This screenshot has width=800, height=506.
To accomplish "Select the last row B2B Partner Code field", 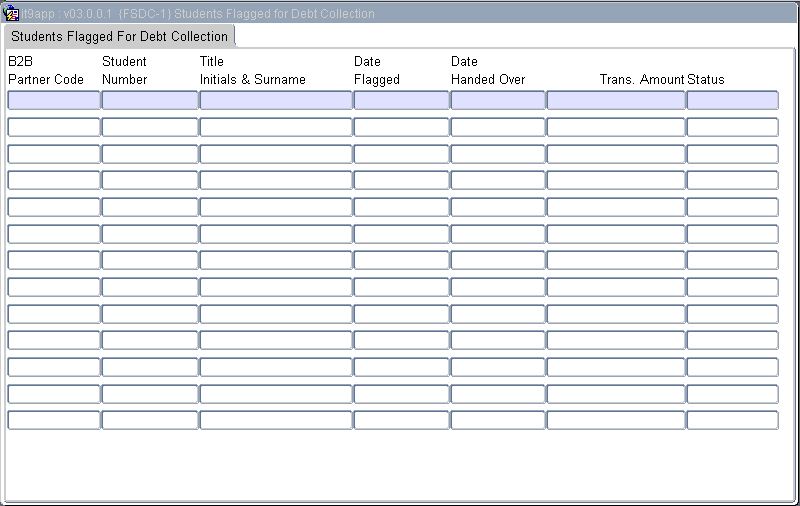I will click(54, 420).
